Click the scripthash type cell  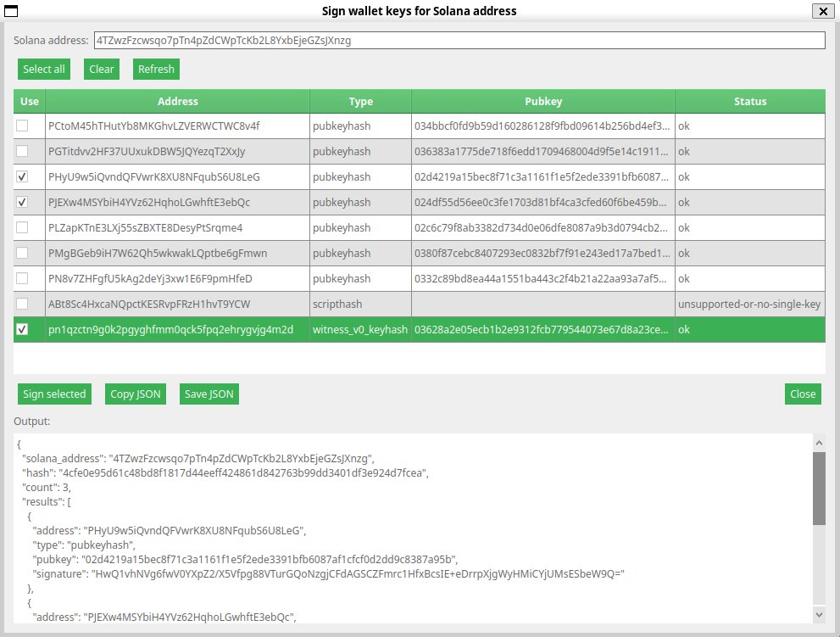click(x=360, y=304)
